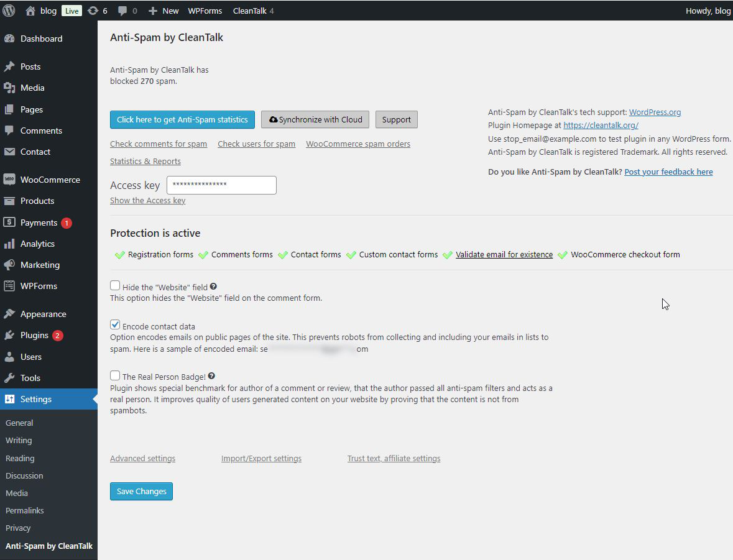This screenshot has width=733, height=560.
Task: Click the New label in admin bar
Action: tap(170, 11)
